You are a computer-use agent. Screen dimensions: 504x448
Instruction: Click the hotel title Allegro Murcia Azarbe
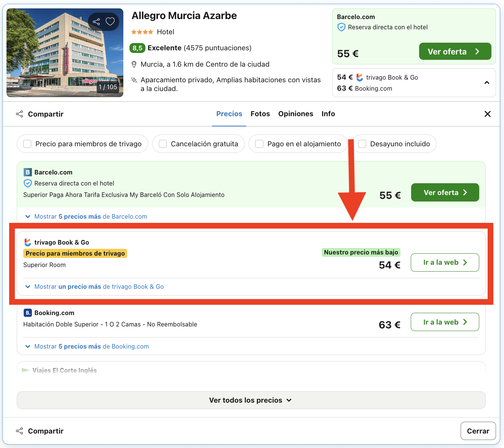click(x=184, y=16)
